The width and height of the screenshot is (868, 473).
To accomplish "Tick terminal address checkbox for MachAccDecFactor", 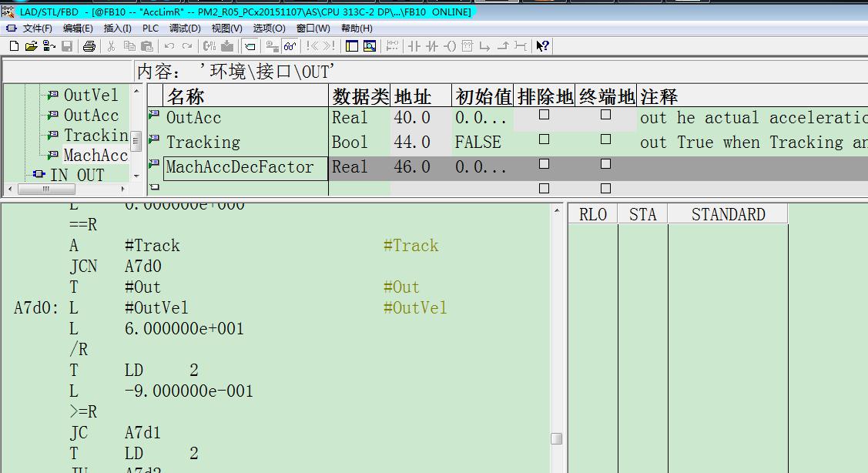I will point(605,164).
